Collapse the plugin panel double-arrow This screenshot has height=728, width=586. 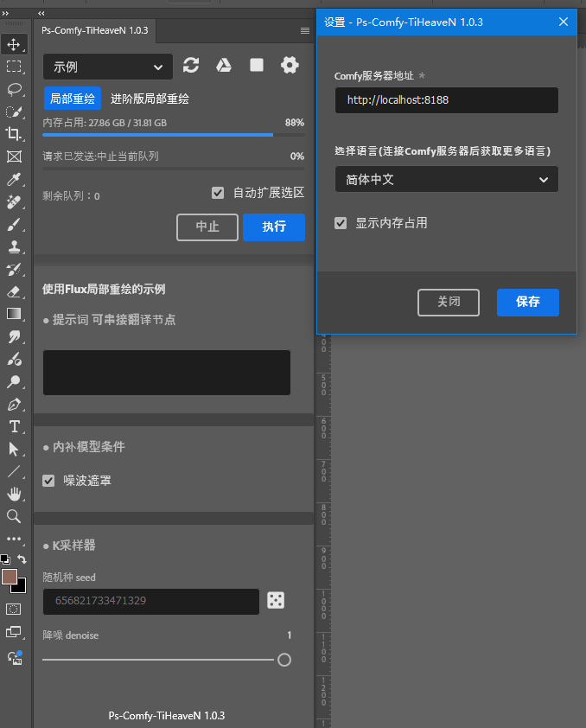click(x=41, y=14)
